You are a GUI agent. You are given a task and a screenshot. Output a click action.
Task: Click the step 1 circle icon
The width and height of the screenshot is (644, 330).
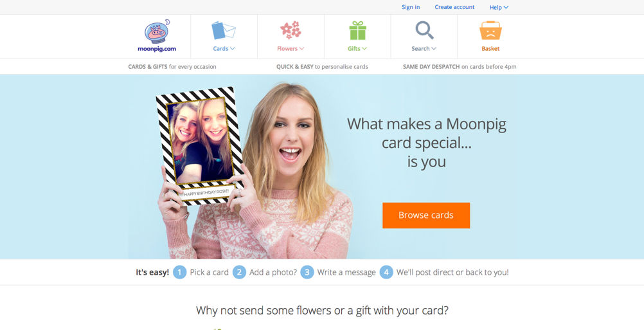click(179, 272)
